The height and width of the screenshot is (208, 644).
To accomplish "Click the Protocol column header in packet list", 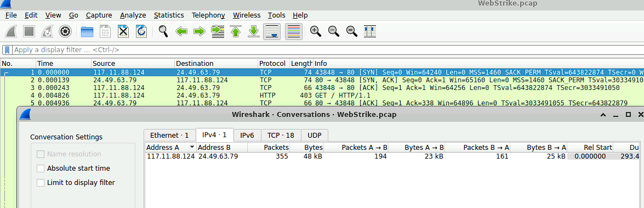I will pyautogui.click(x=273, y=63).
